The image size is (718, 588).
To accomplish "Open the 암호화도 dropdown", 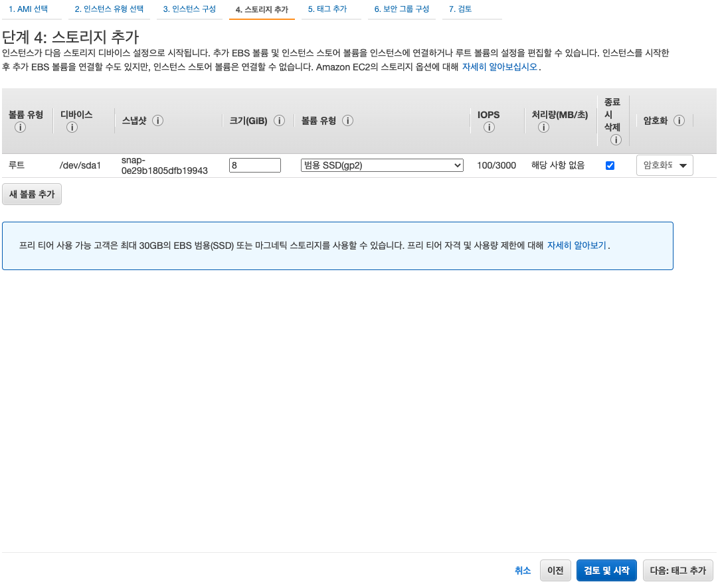I will coord(664,165).
